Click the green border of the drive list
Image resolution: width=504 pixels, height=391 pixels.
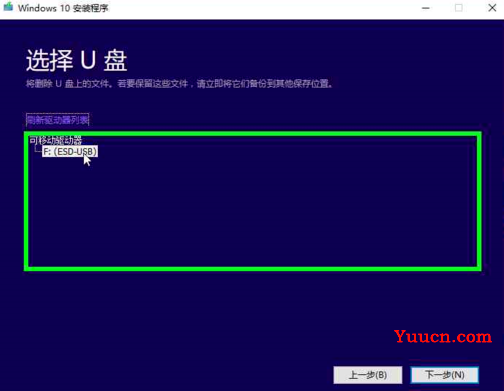tap(253, 134)
